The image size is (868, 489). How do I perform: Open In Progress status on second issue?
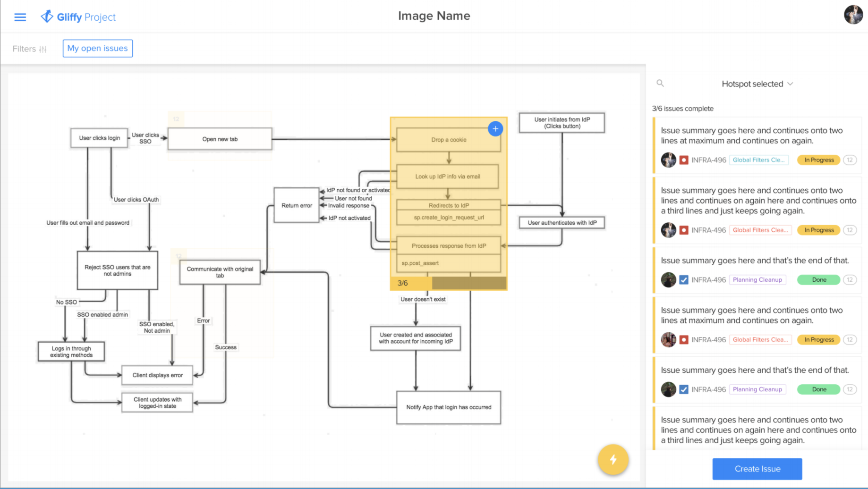click(x=819, y=230)
